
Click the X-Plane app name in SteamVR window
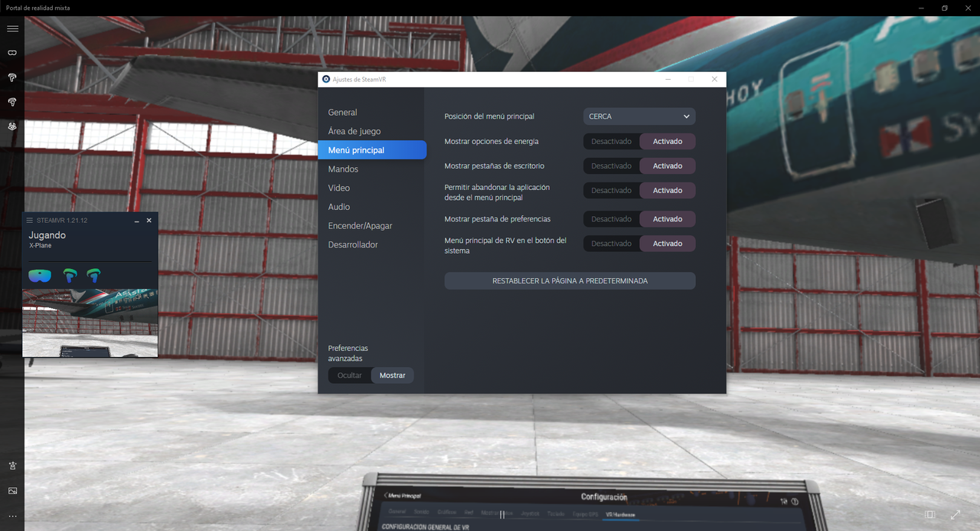click(41, 246)
